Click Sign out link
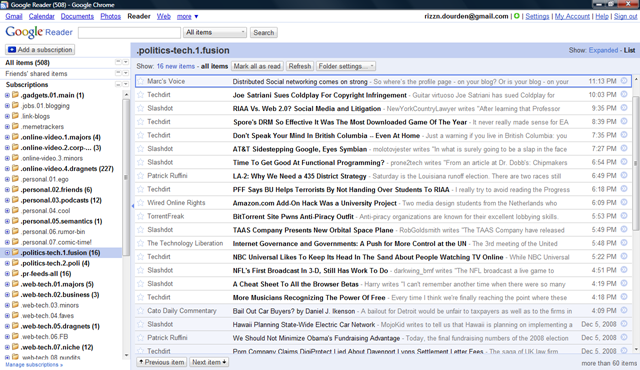Image resolution: width=640 pixels, height=370 pixels. click(625, 16)
